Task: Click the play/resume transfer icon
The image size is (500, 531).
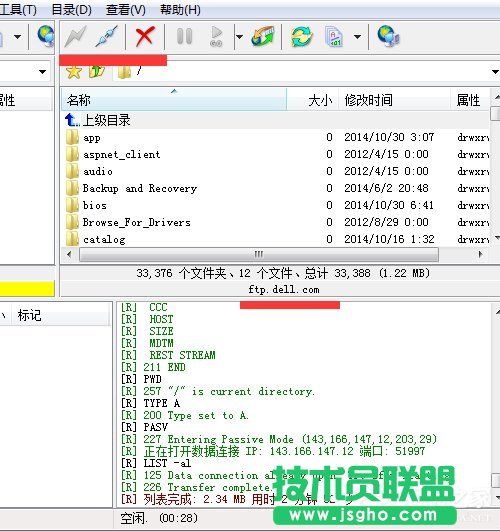Action: (216, 36)
